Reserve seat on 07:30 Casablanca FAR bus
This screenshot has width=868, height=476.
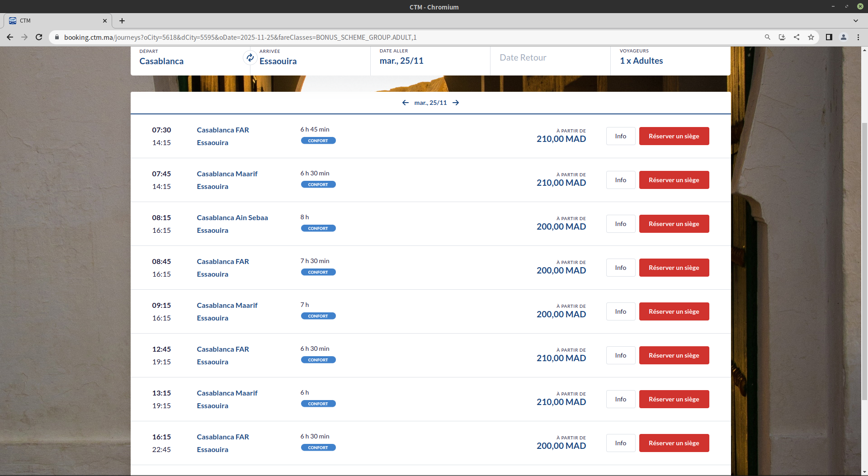[674, 136]
